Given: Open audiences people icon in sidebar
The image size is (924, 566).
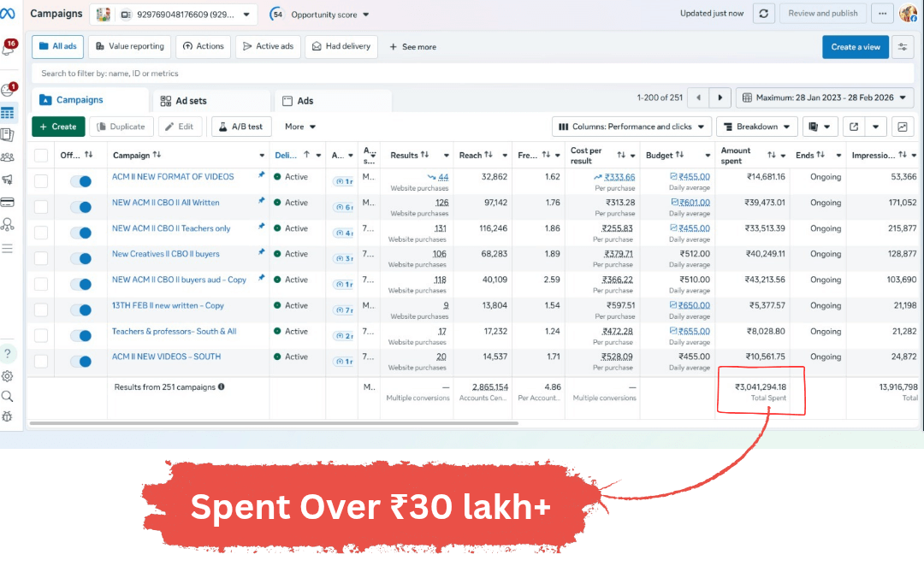Looking at the screenshot, I should (7, 157).
